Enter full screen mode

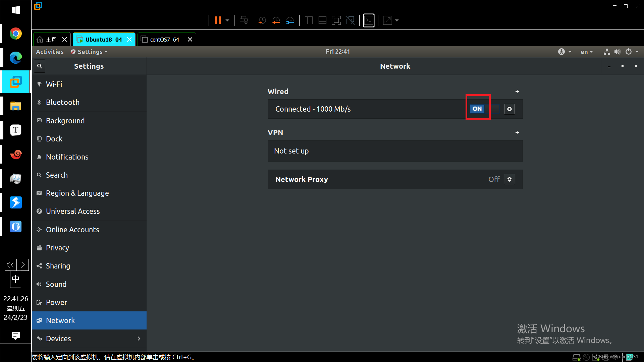336,20
